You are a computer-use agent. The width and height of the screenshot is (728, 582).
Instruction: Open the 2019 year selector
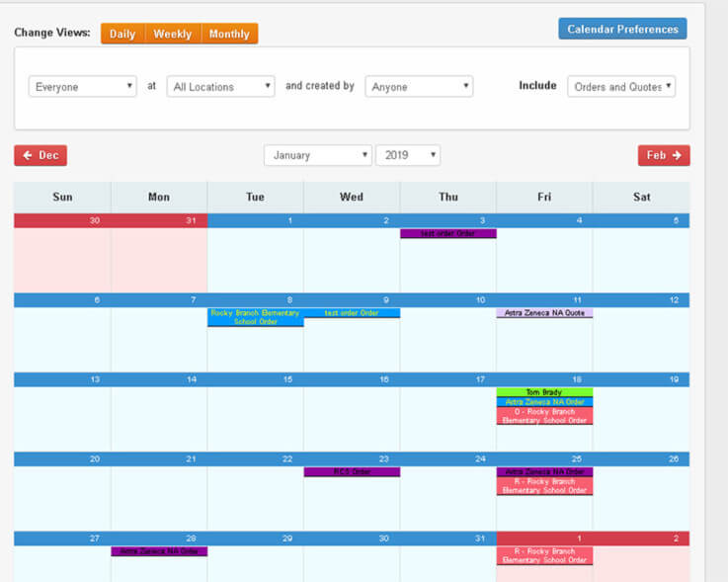(407, 155)
